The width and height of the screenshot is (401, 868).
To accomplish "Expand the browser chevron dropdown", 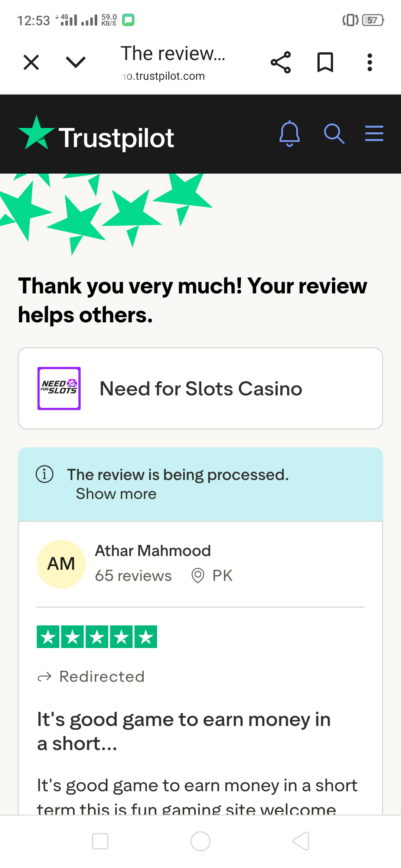I will pyautogui.click(x=76, y=62).
